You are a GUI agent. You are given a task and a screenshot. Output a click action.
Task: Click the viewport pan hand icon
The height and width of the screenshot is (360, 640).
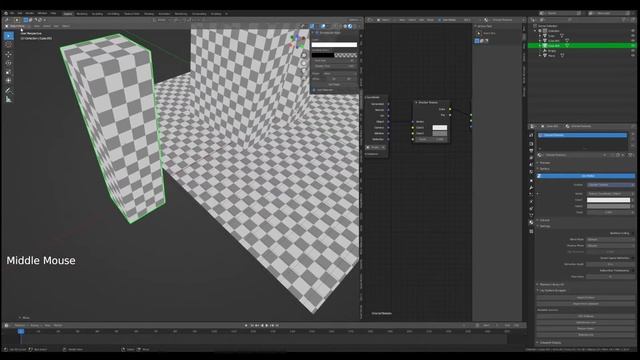pyautogui.click(x=304, y=63)
